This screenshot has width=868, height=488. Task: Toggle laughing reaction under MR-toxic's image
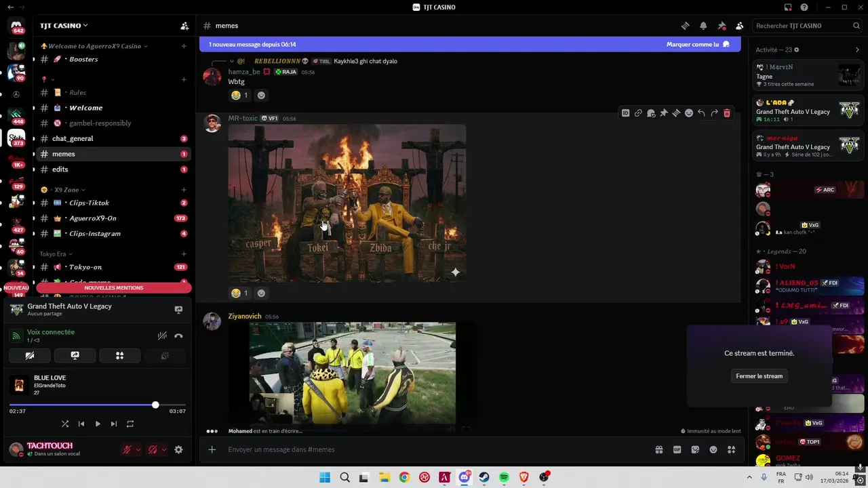coord(239,293)
